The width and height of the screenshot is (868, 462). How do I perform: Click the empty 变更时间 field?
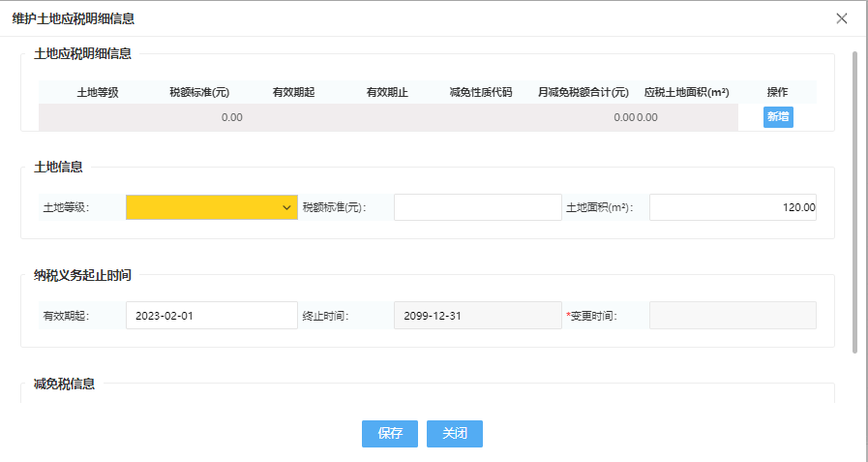(733, 316)
